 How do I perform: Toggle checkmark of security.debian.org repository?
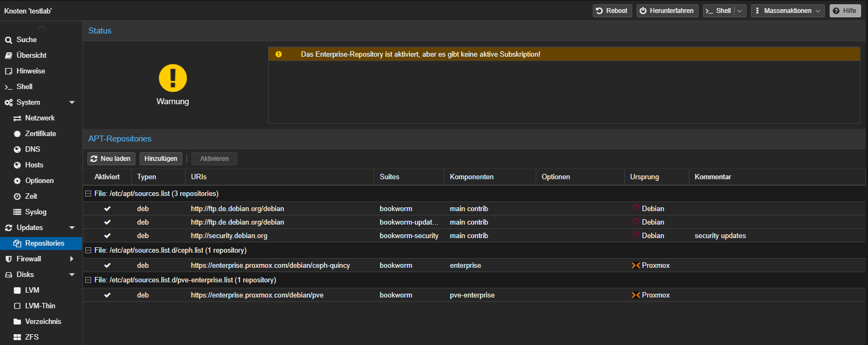tap(107, 236)
